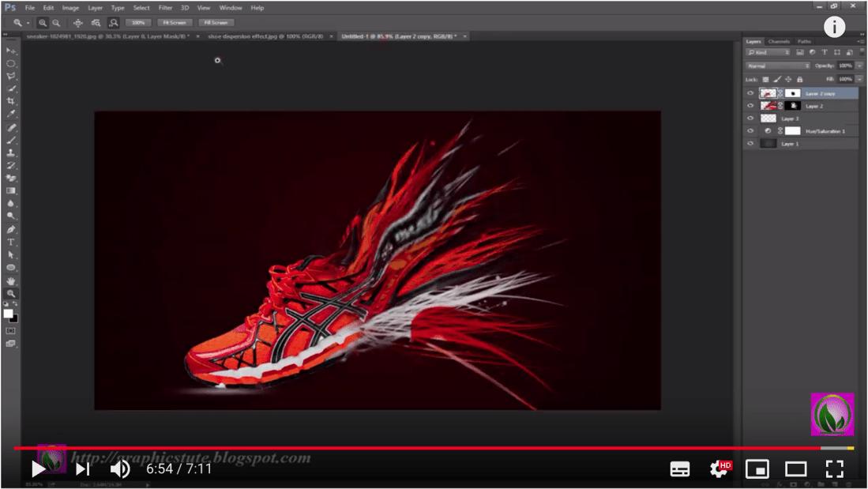The image size is (868, 489).
Task: Open the Opacity slider dropdown arrow
Action: [859, 66]
